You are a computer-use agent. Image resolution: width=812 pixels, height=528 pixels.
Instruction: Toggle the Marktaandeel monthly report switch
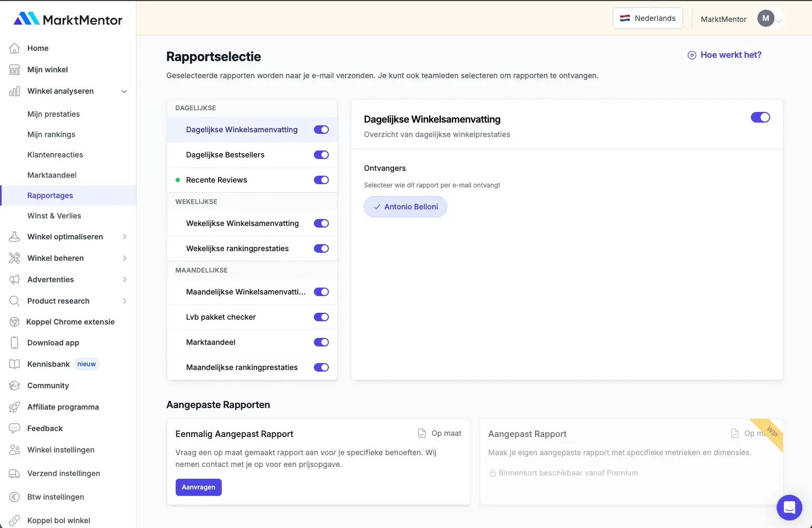[x=321, y=342]
